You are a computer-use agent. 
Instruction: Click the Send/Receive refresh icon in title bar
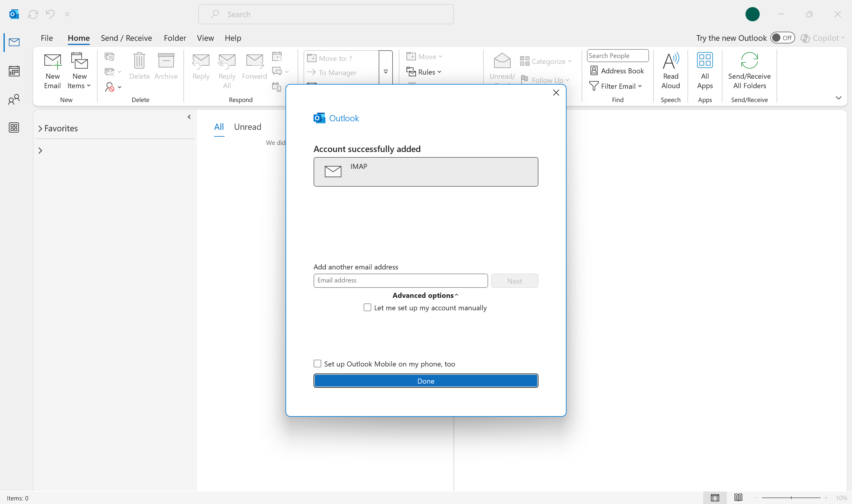(33, 14)
